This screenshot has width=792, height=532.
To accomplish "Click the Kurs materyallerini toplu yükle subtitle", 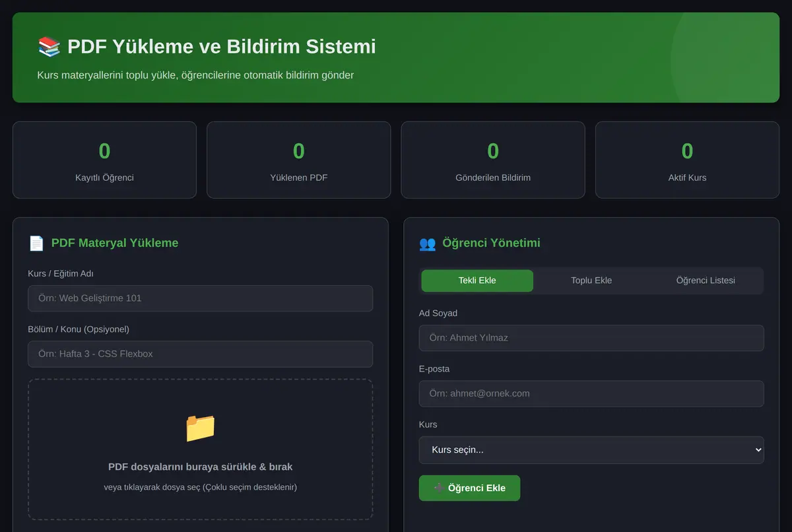I will pyautogui.click(x=195, y=75).
